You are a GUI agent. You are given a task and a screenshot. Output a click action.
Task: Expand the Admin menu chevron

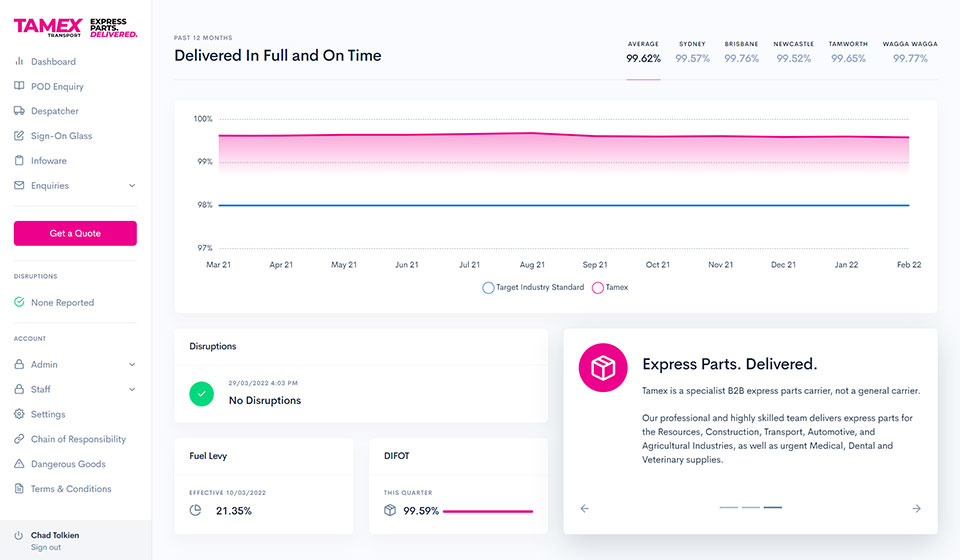click(132, 364)
